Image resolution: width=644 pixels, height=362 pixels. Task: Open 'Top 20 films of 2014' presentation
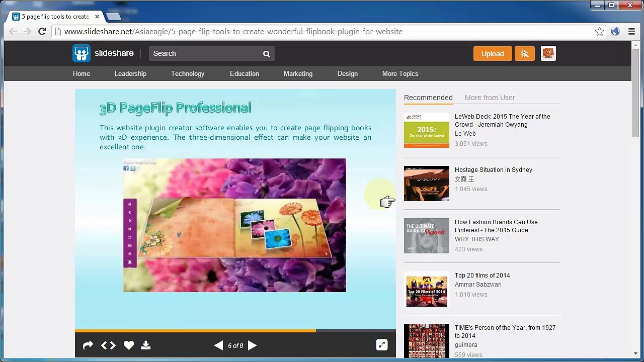click(x=482, y=276)
